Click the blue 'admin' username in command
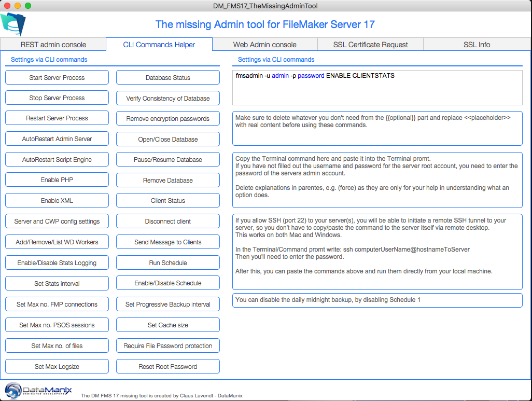The height and width of the screenshot is (401, 532). click(280, 76)
